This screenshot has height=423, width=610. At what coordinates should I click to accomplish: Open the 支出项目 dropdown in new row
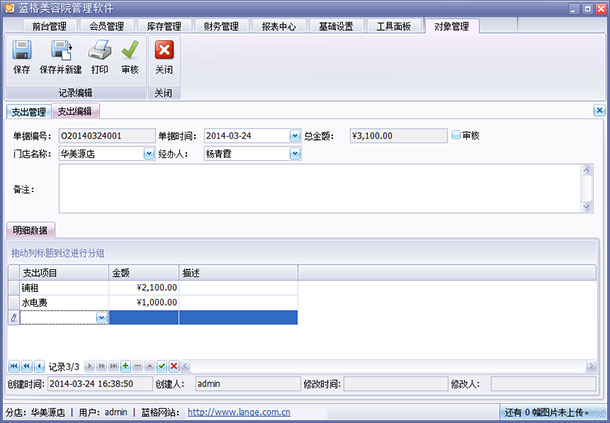click(101, 318)
